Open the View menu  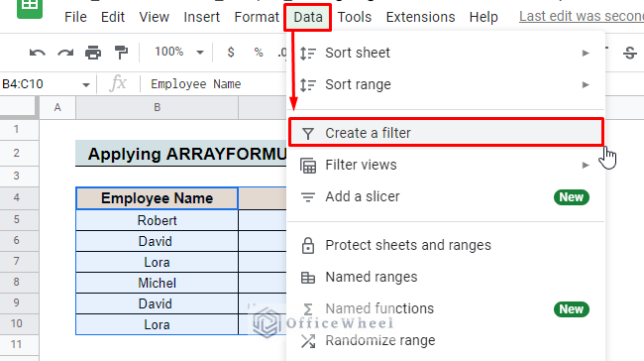[x=154, y=17]
